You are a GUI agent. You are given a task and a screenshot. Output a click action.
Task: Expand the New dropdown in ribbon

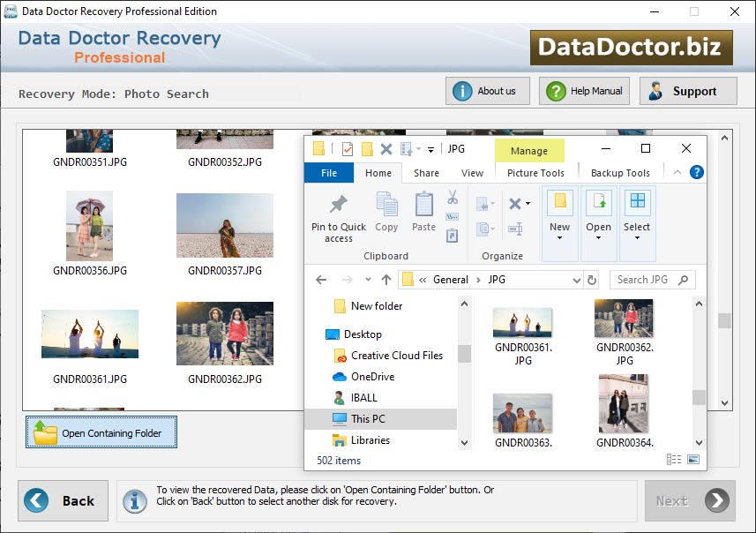(559, 236)
